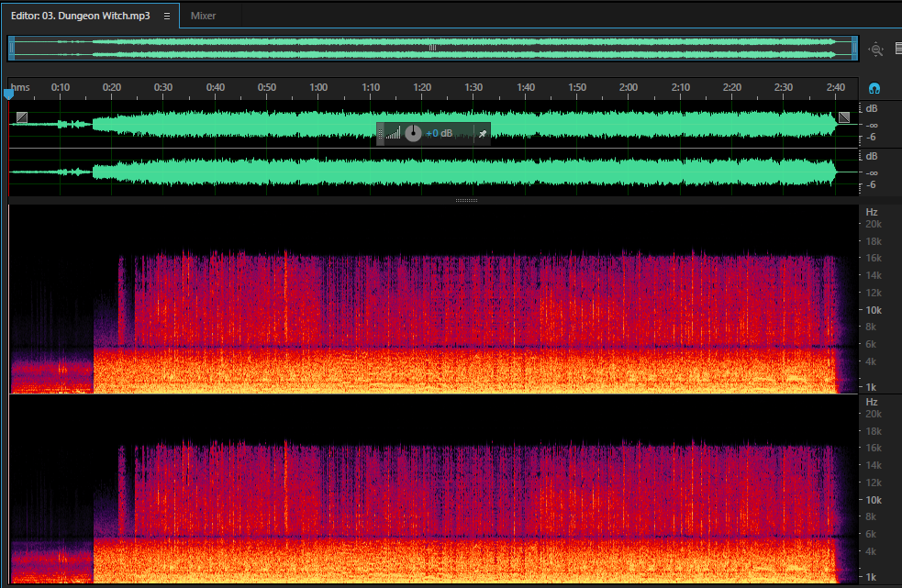Switch to the Mixer tab
This screenshot has height=588, width=902.
[x=203, y=17]
